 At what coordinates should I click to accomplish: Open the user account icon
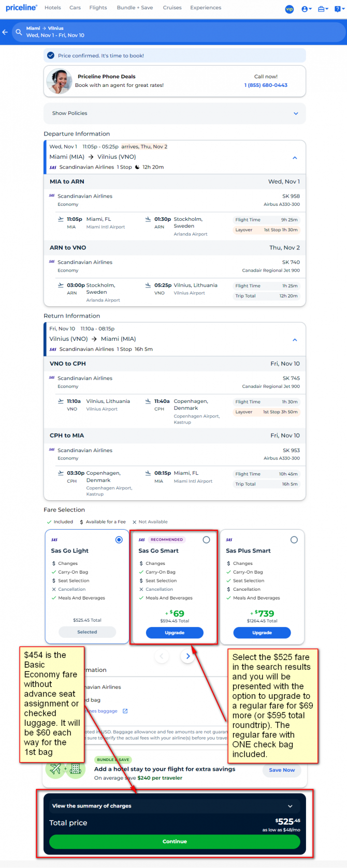[306, 9]
